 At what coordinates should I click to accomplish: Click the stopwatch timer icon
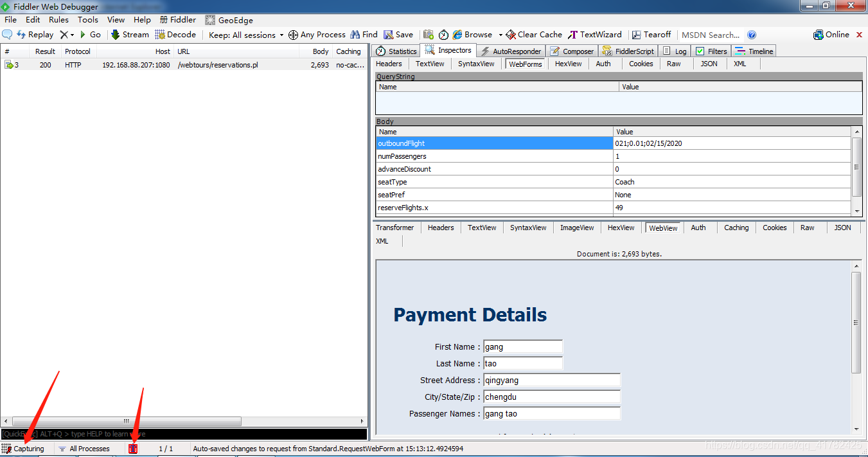tap(443, 35)
